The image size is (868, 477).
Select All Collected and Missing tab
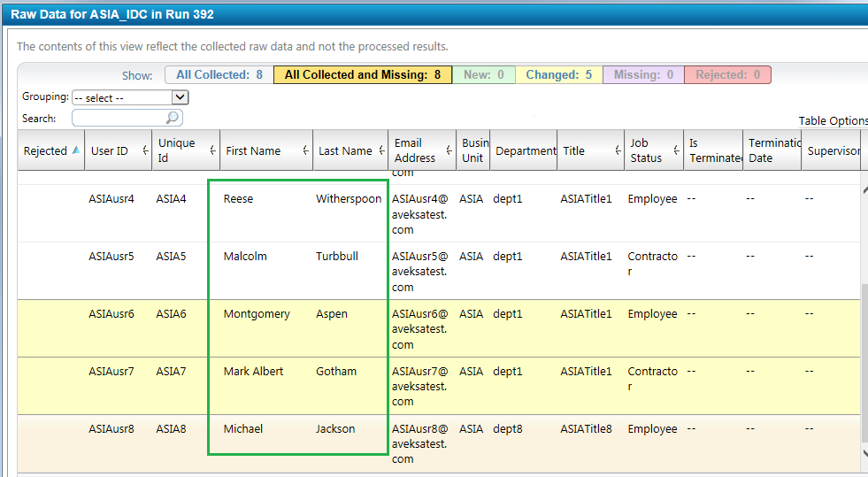[x=362, y=75]
